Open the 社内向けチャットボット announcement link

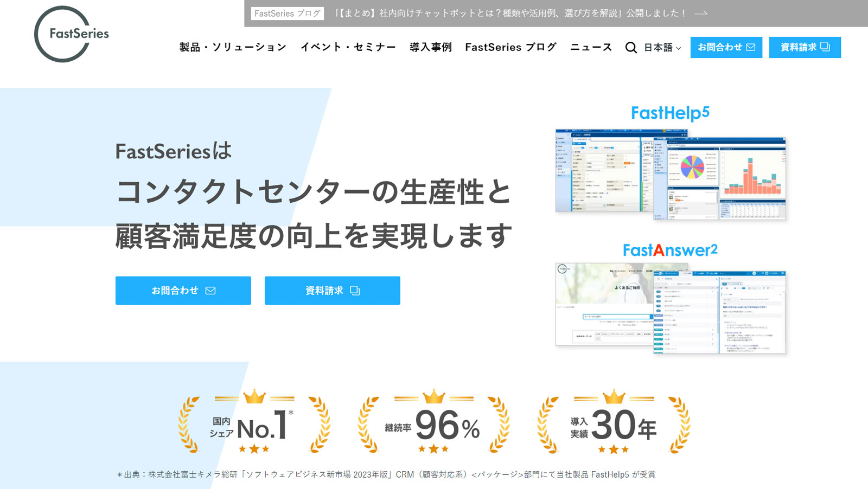coord(510,14)
